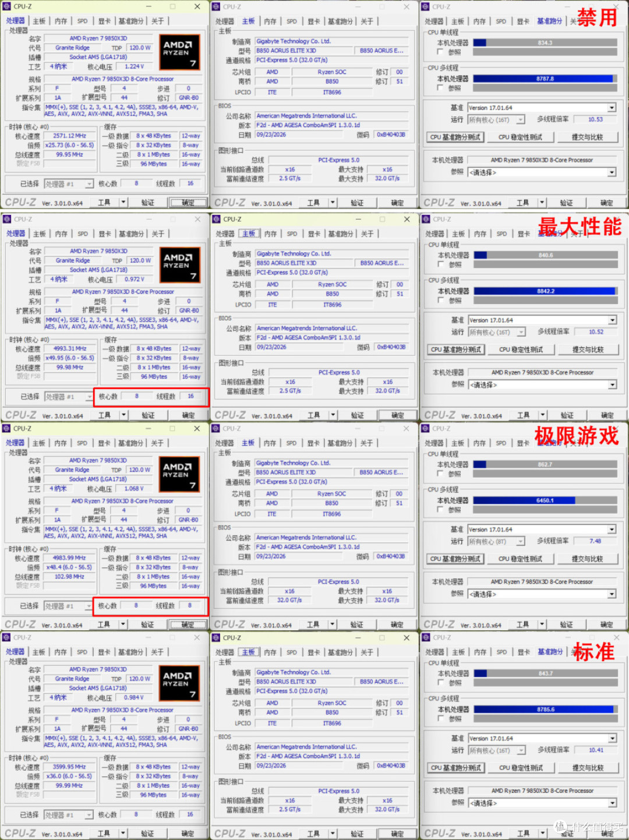Viewport: 629px width, 840px height.
Task: Check 参照 box under multi-thread score 6450.1
Action: pos(440,510)
